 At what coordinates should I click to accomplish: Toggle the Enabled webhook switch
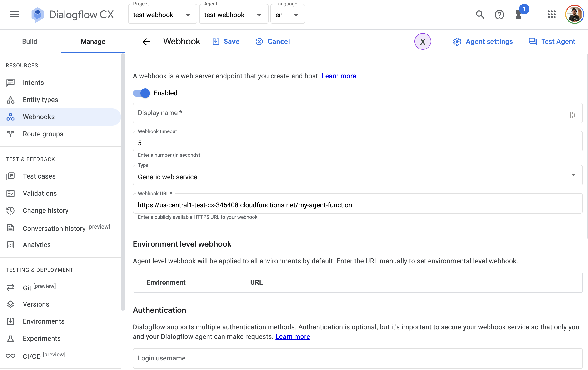pos(142,93)
